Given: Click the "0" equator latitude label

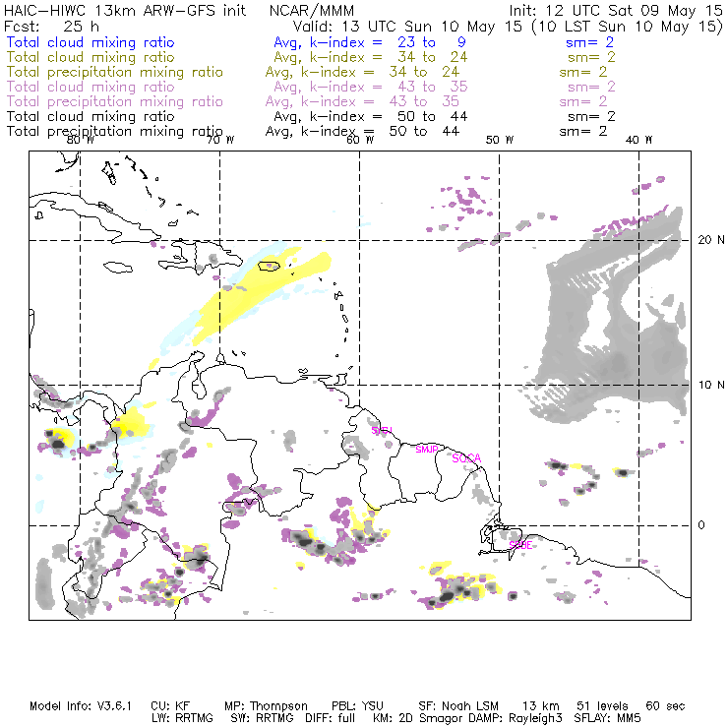Looking at the screenshot, I should tap(701, 525).
